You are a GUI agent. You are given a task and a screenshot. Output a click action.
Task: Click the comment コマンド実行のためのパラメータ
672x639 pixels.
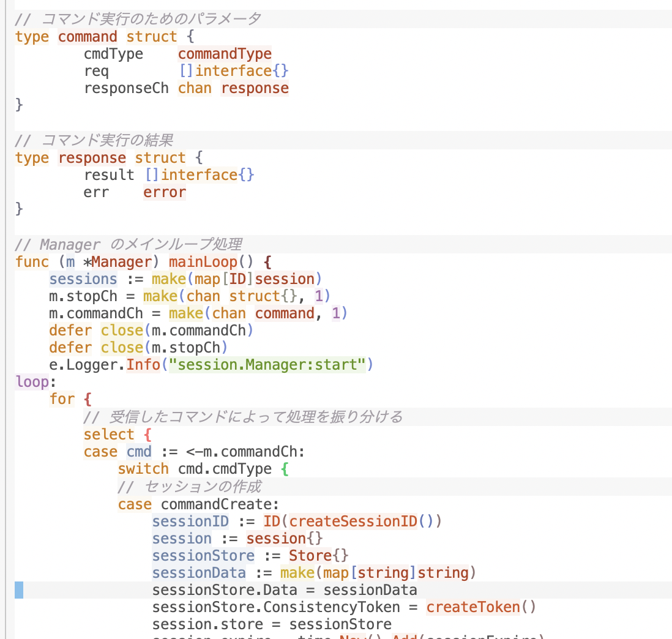tap(138, 19)
